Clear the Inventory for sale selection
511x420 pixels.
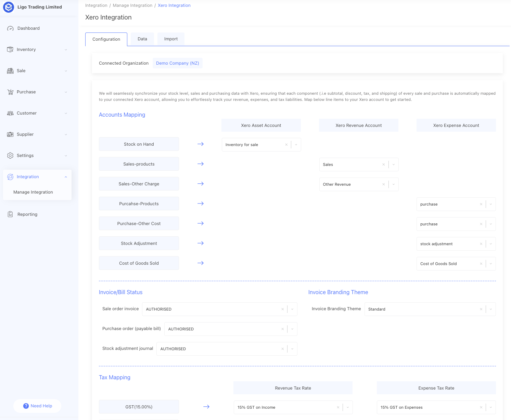286,145
